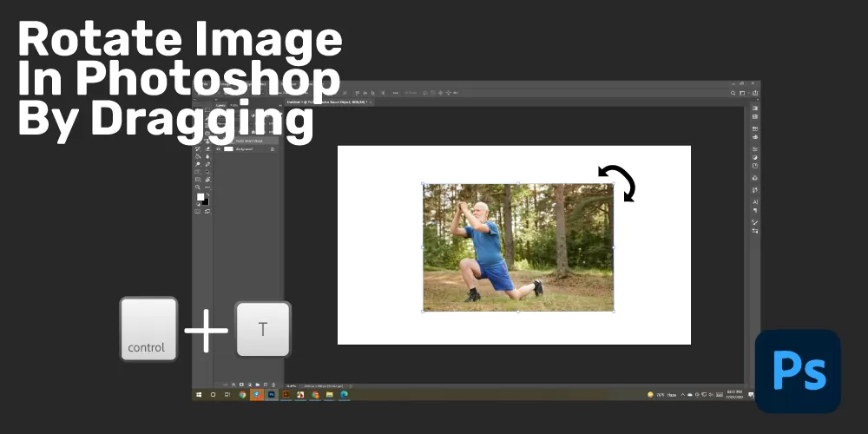Open the Character panel icon
The height and width of the screenshot is (434, 868).
[x=755, y=202]
